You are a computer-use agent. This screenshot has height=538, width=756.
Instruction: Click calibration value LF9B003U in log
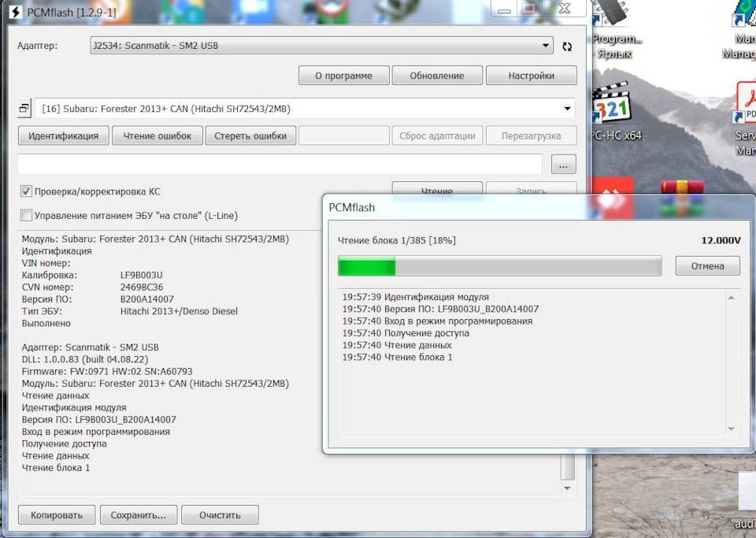[141, 275]
